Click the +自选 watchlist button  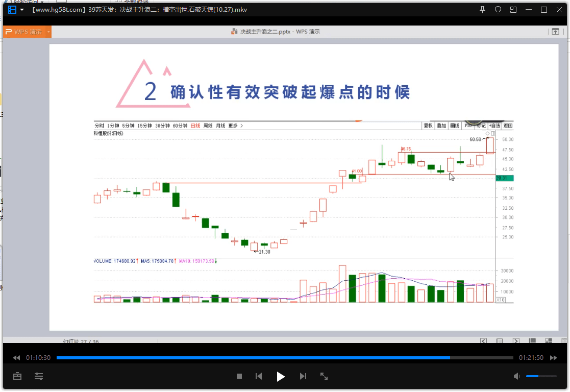(494, 126)
